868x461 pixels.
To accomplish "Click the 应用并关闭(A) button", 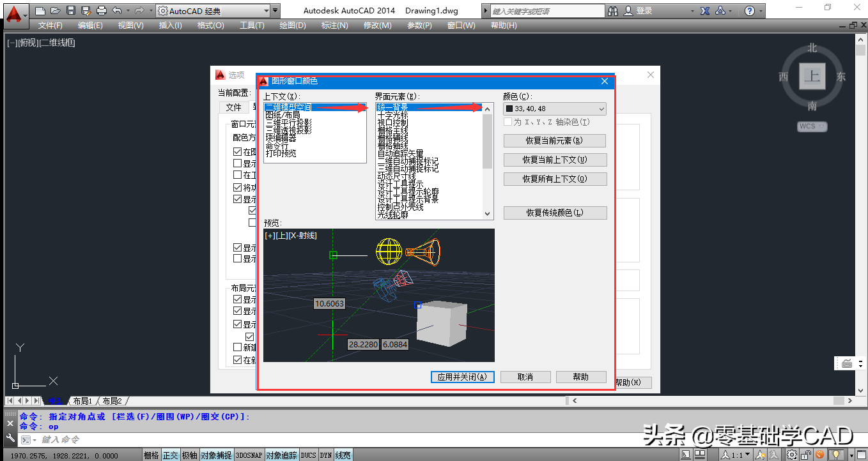I will (462, 377).
